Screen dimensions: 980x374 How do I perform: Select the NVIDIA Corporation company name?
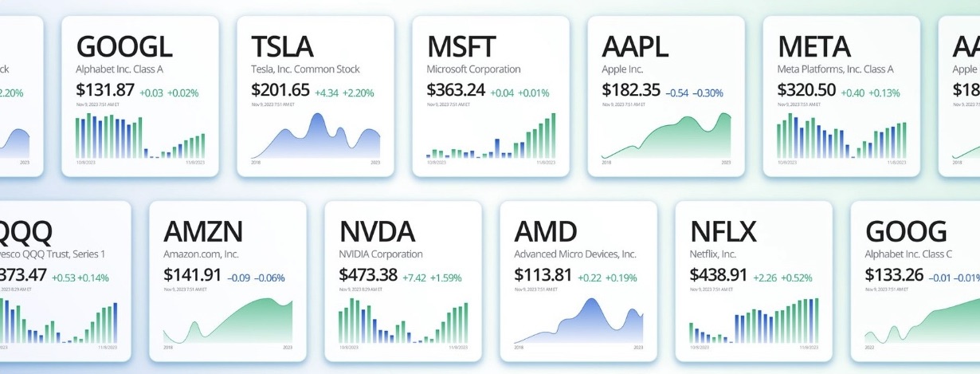(x=381, y=254)
